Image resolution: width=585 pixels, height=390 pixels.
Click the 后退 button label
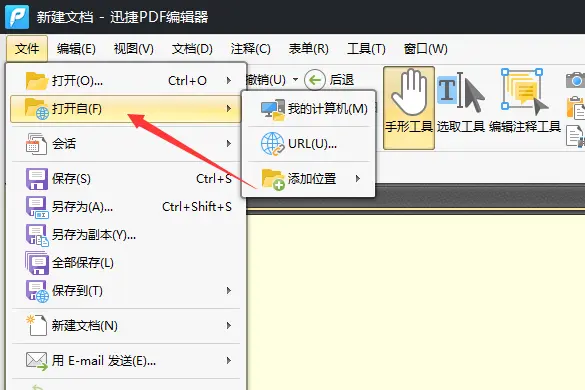pos(342,80)
